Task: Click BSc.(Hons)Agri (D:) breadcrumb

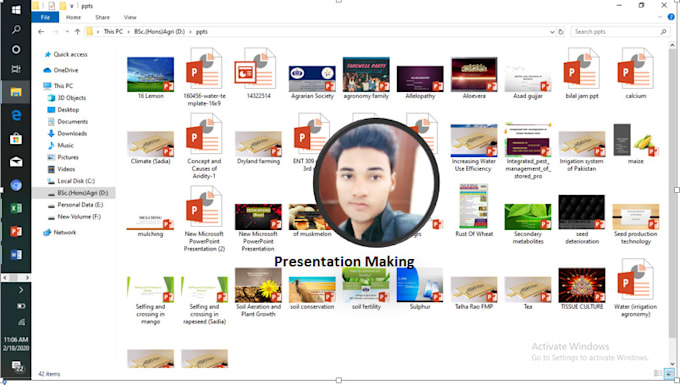Action: coord(159,32)
